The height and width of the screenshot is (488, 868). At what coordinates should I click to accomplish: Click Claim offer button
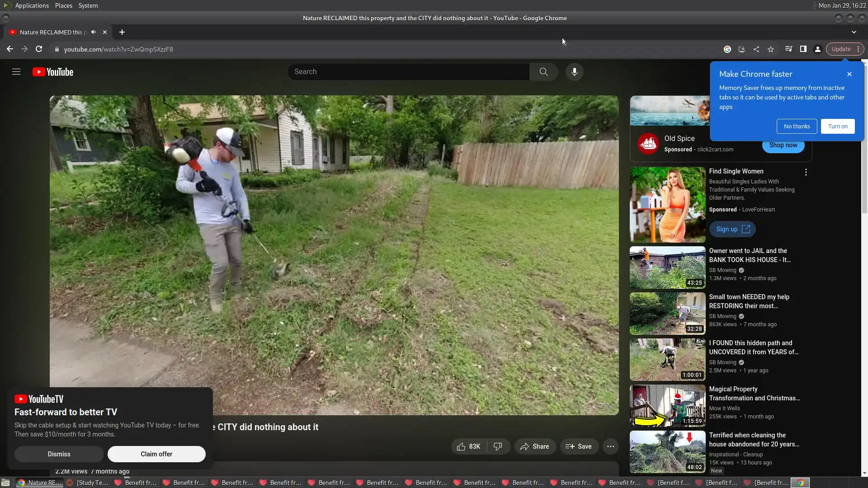click(x=156, y=454)
